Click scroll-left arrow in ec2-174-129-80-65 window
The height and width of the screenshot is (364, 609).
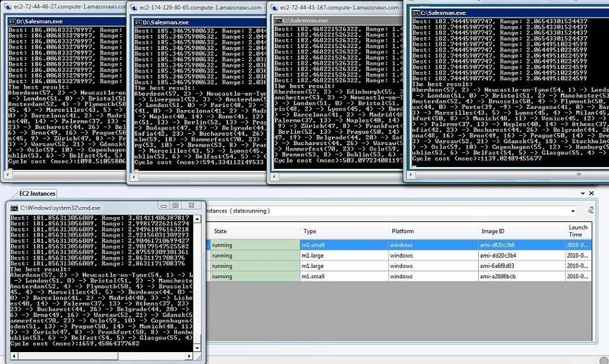(x=134, y=177)
